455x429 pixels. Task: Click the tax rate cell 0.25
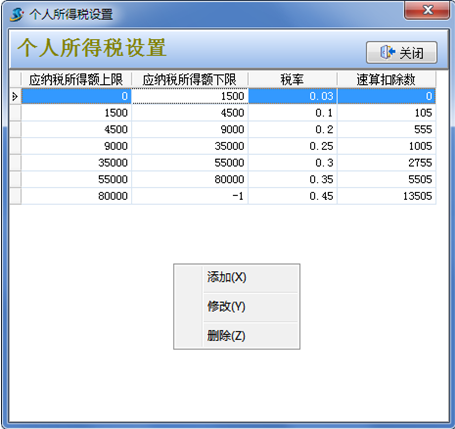[x=293, y=146]
